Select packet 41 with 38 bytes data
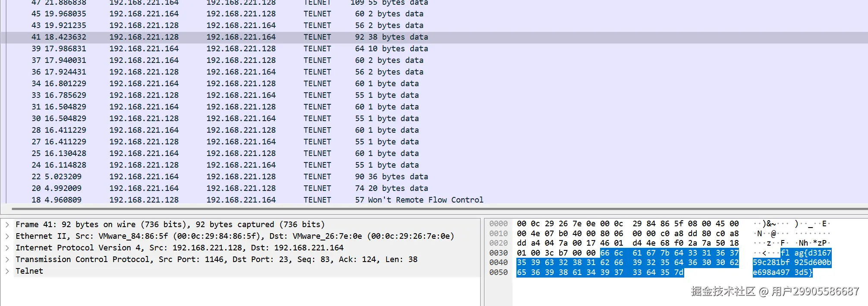Image resolution: width=868 pixels, height=306 pixels. [x=434, y=37]
